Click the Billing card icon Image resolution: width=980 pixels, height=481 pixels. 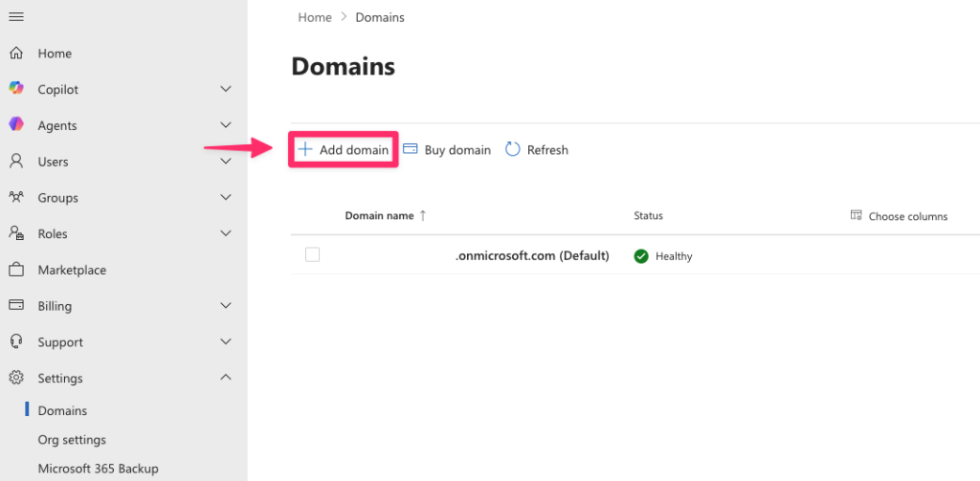[16, 305]
